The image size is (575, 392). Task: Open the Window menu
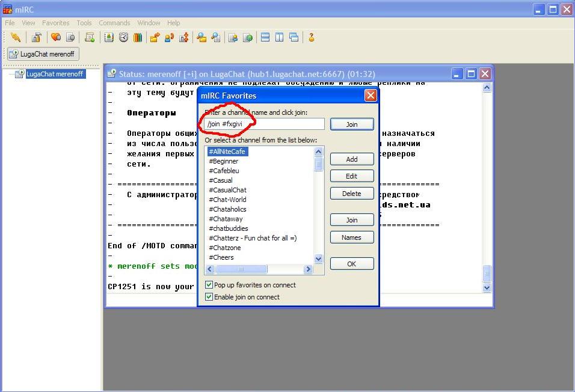click(x=149, y=23)
